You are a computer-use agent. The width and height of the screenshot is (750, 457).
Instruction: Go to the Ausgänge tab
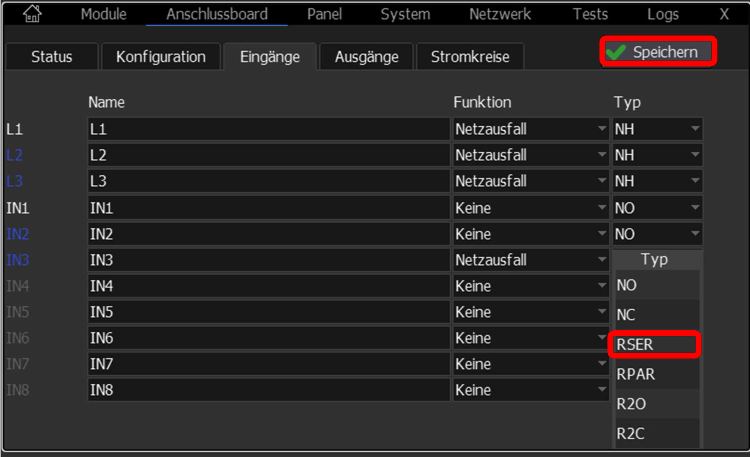tap(366, 57)
